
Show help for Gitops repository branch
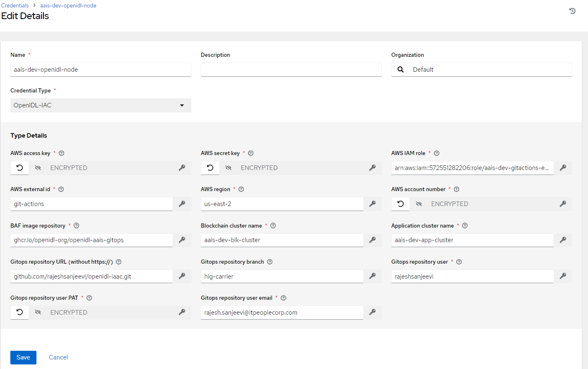270,262
